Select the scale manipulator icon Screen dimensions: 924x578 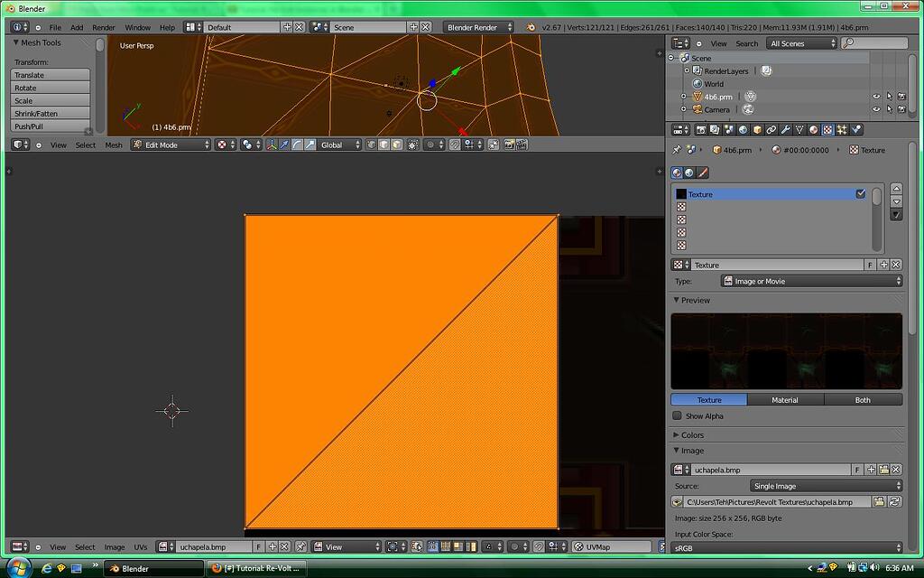tap(310, 144)
